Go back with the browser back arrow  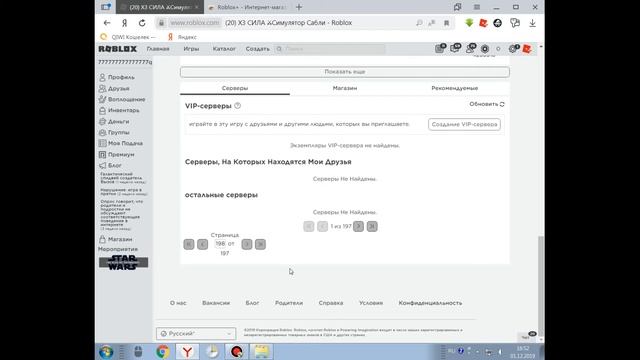click(107, 23)
